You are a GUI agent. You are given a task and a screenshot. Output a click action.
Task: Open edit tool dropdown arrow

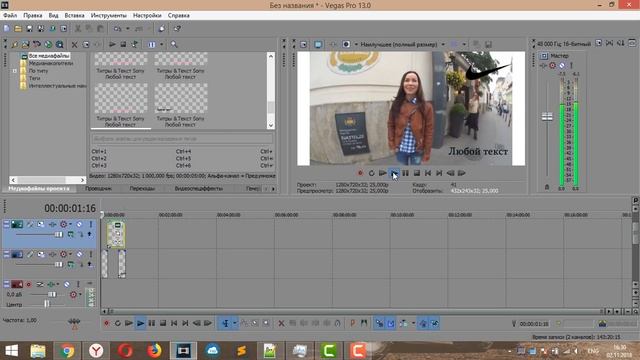pyautogui.click(x=235, y=323)
